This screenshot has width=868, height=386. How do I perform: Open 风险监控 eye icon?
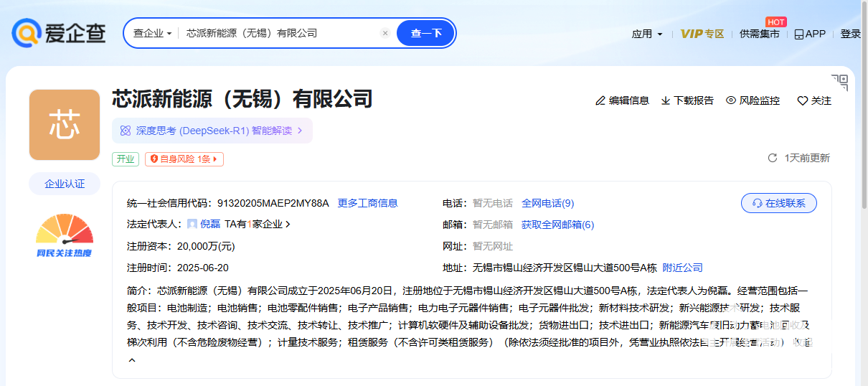coord(731,100)
